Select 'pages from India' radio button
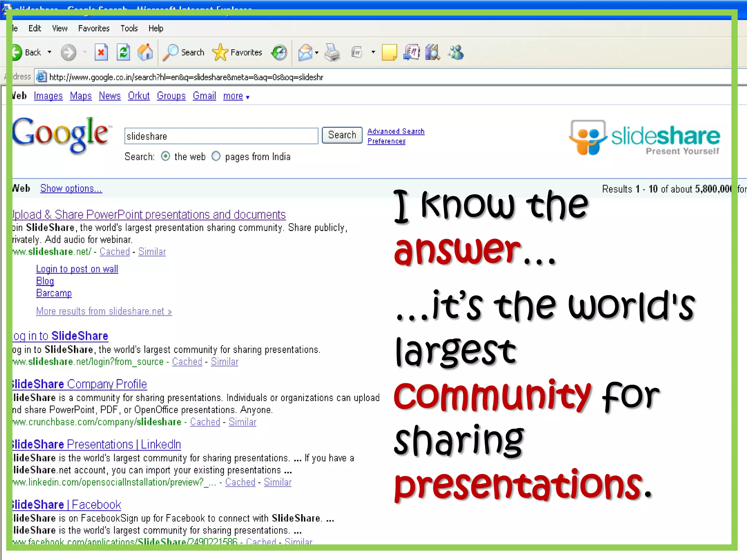747x560 pixels. pyautogui.click(x=216, y=156)
